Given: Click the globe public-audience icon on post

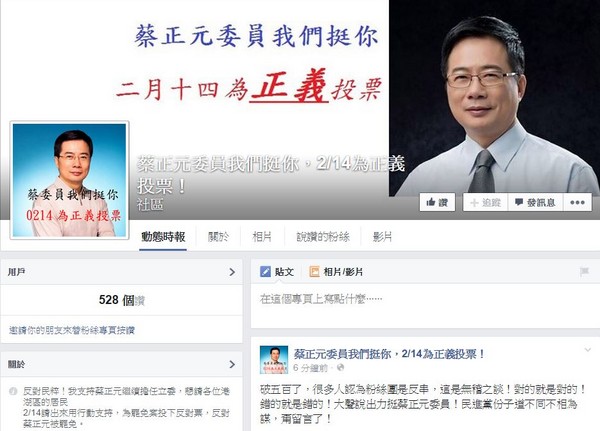Looking at the screenshot, I should pos(340,367).
